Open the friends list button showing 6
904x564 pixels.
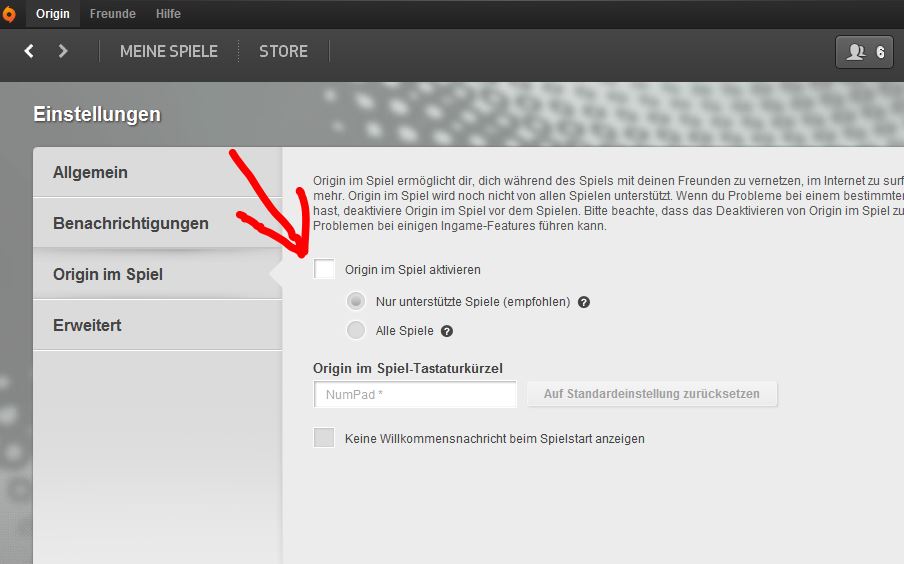[x=864, y=52]
